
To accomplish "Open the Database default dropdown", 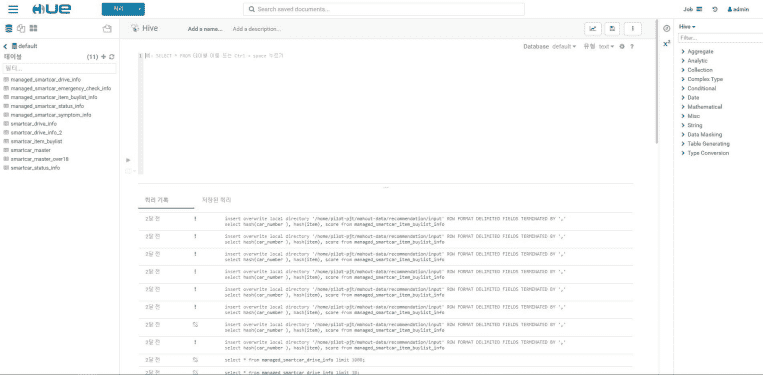I will (564, 47).
